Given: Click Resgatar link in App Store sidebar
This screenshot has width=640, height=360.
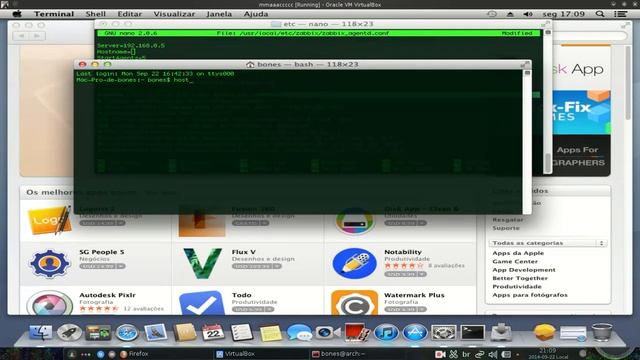Looking at the screenshot, I should (507, 220).
